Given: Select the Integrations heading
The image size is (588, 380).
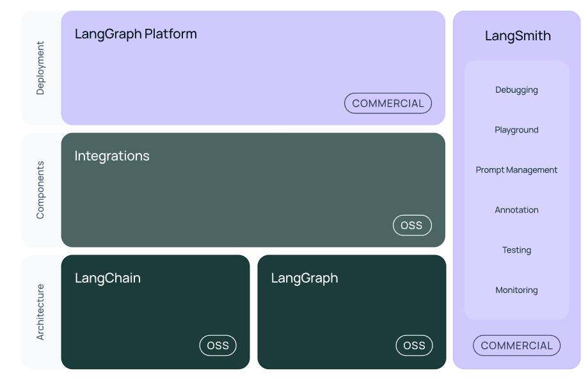Looking at the screenshot, I should (112, 156).
